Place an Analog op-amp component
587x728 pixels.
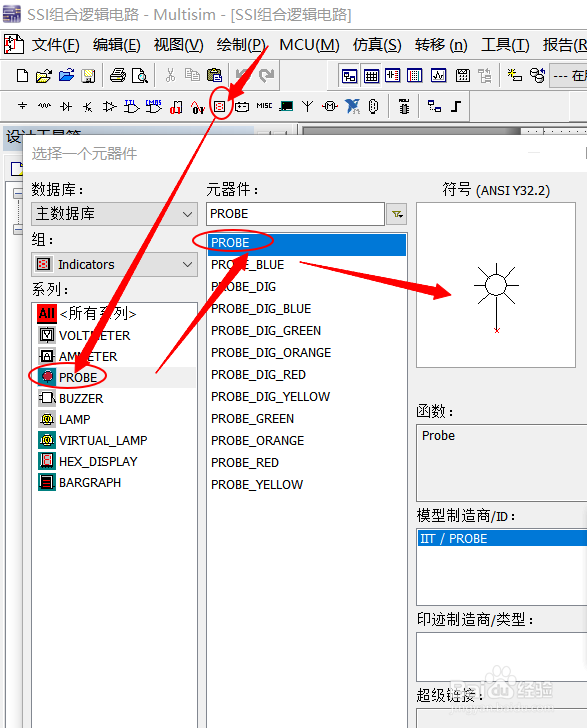coord(110,106)
